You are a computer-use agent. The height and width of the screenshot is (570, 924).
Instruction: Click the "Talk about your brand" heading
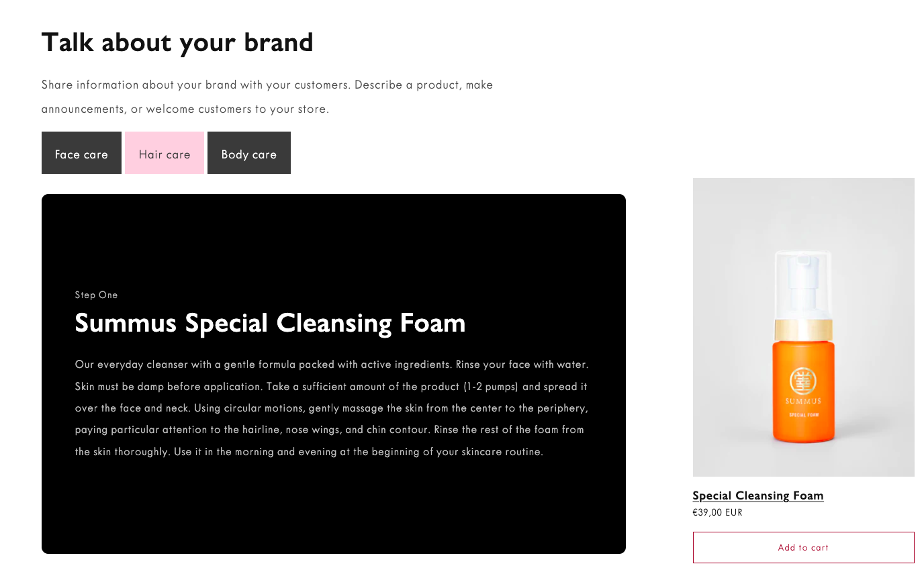177,42
